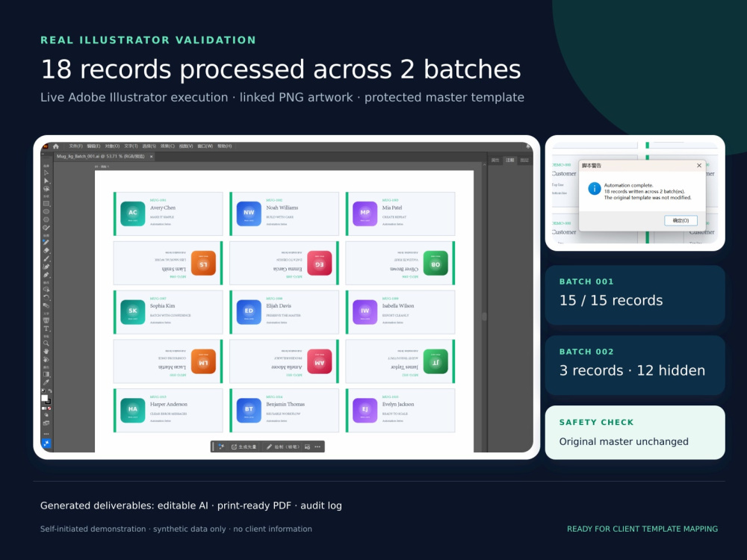Image resolution: width=747 pixels, height=560 pixels.
Task: Open the 帮助(H) Help menu
Action: tap(224, 146)
